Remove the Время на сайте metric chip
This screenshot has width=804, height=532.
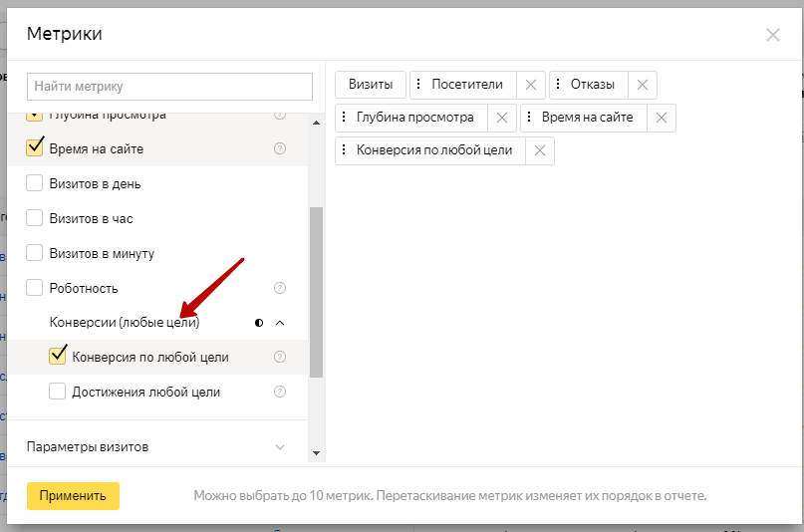point(661,118)
